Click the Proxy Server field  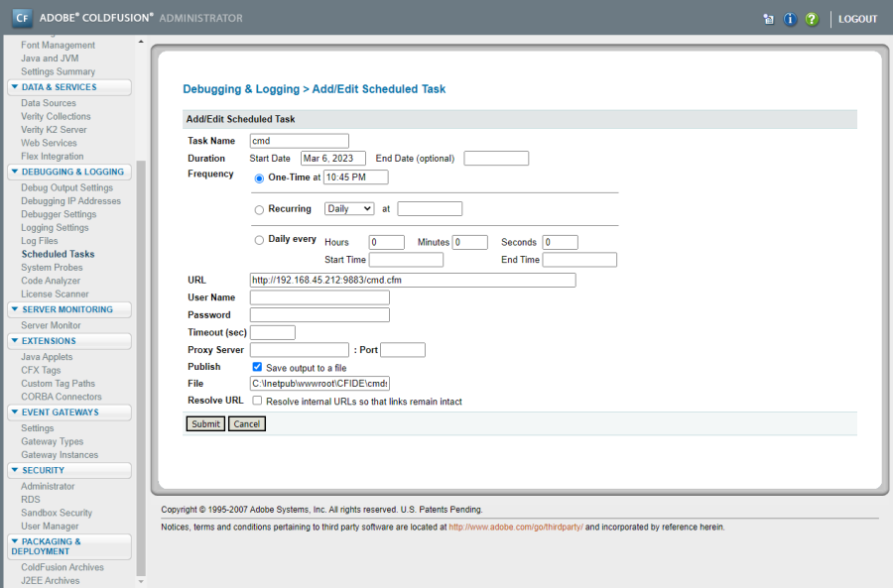[x=299, y=349]
